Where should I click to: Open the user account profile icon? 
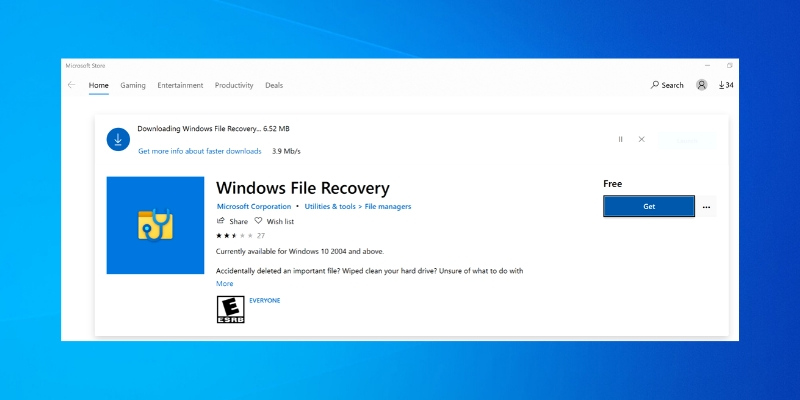(x=702, y=85)
